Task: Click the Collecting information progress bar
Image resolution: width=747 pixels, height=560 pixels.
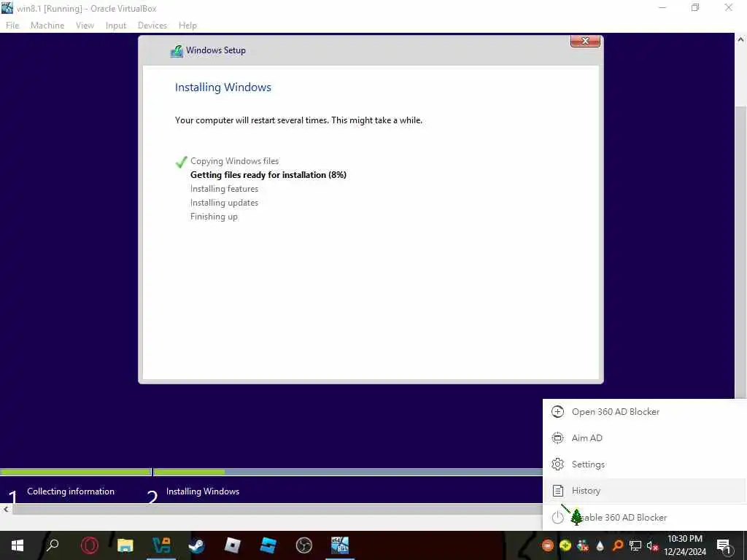Action: tap(75, 472)
